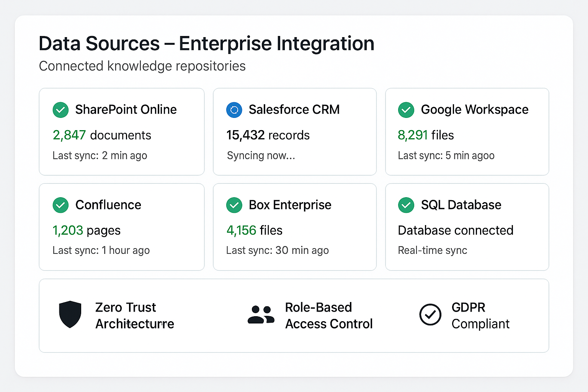Click SharePoint Online green check status icon
This screenshot has width=588, height=392.
(x=60, y=110)
